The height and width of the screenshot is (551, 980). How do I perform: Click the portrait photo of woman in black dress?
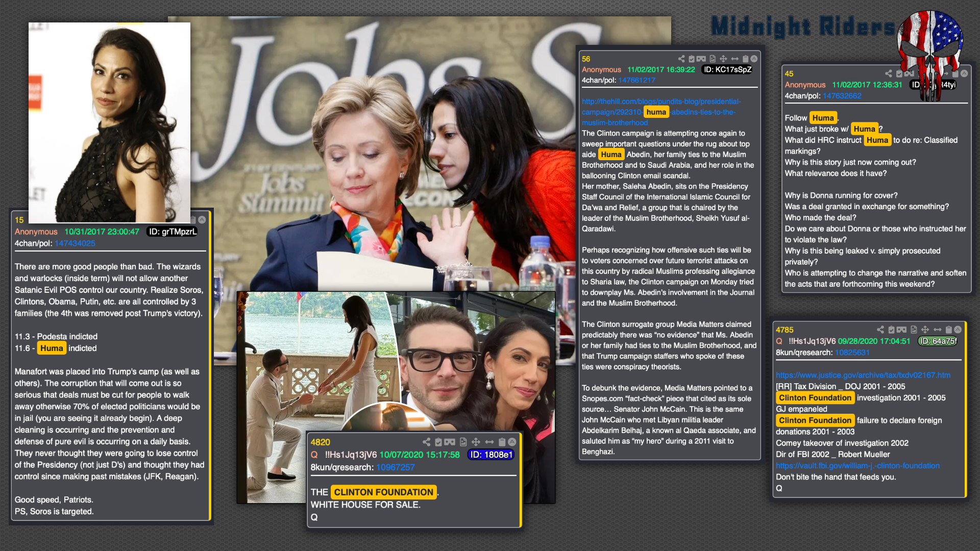[109, 122]
